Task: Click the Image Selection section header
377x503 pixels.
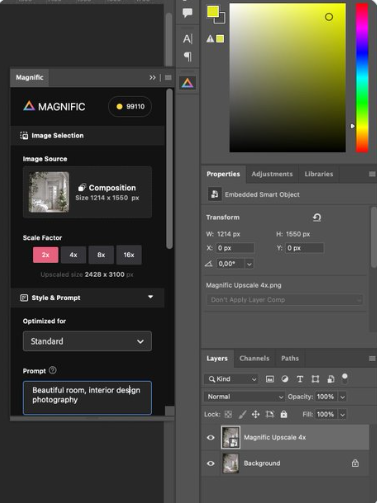Action: click(87, 136)
